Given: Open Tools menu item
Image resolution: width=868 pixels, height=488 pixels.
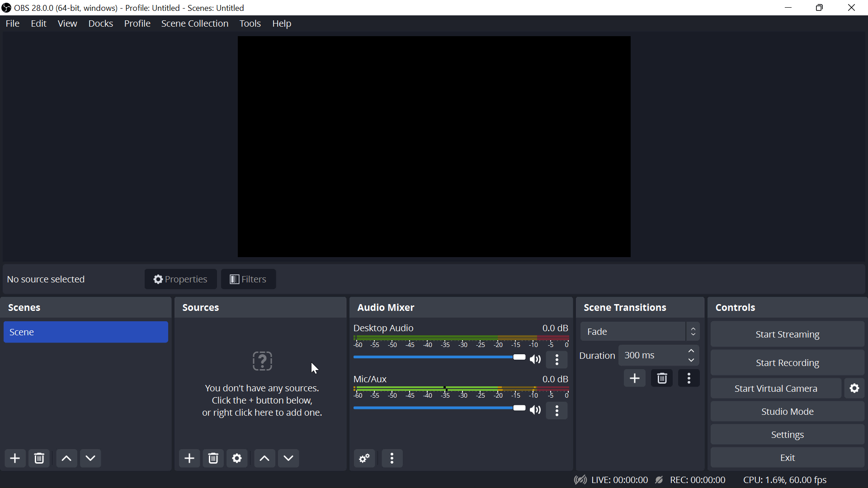Looking at the screenshot, I should point(250,23).
